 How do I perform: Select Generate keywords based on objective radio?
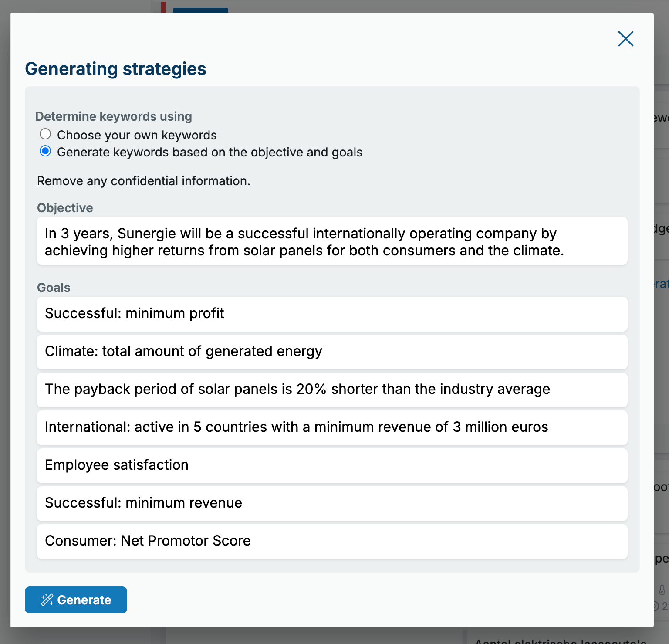pyautogui.click(x=45, y=151)
